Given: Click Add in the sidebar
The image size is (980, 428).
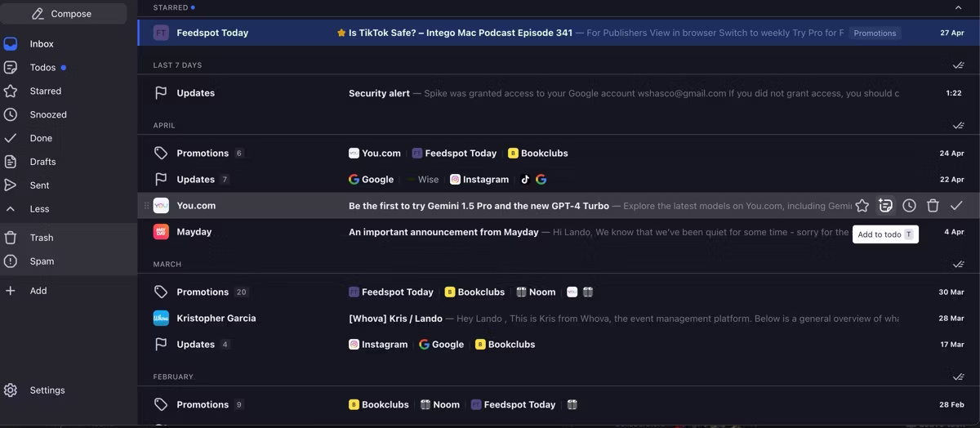Looking at the screenshot, I should tap(38, 291).
